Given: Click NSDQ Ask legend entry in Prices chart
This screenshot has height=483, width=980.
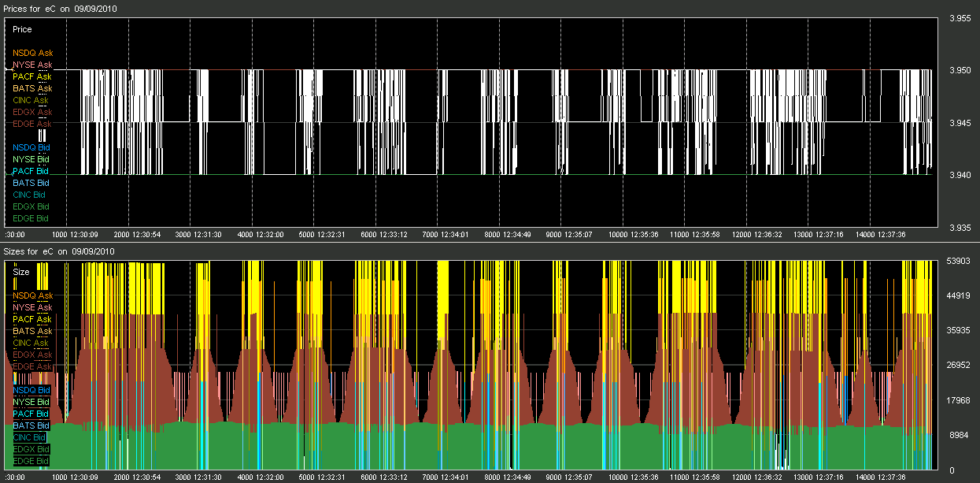Looking at the screenshot, I should click(x=32, y=53).
